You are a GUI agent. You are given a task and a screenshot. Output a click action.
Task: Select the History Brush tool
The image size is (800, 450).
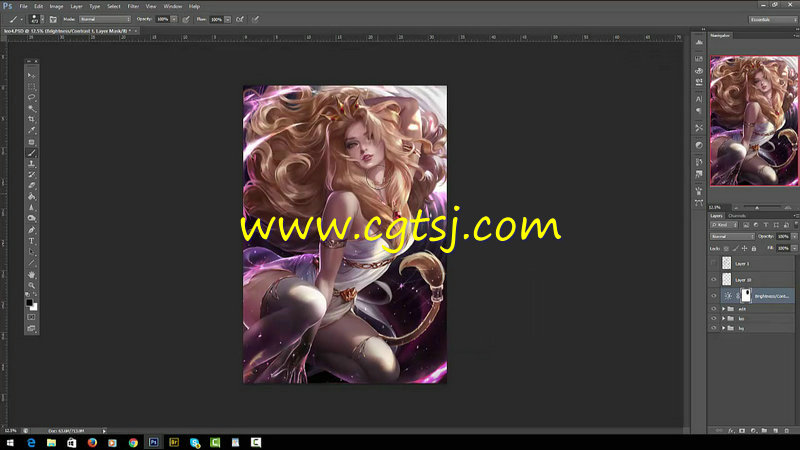click(32, 174)
